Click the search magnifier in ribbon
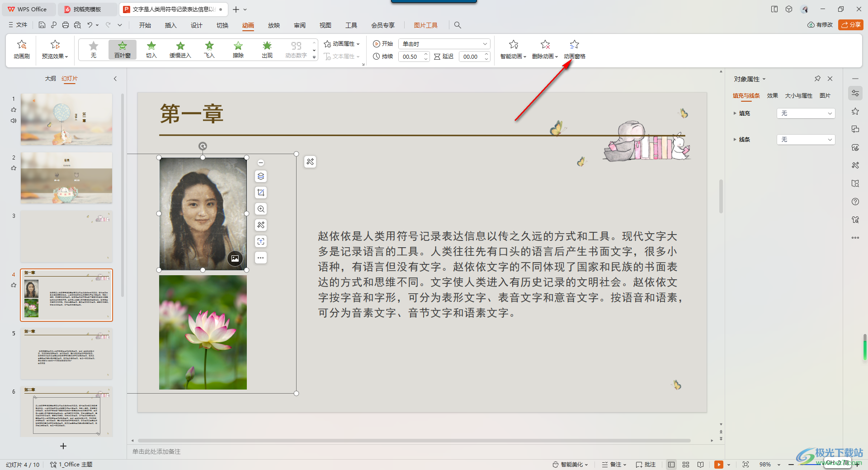The height and width of the screenshot is (470, 868). pos(458,25)
